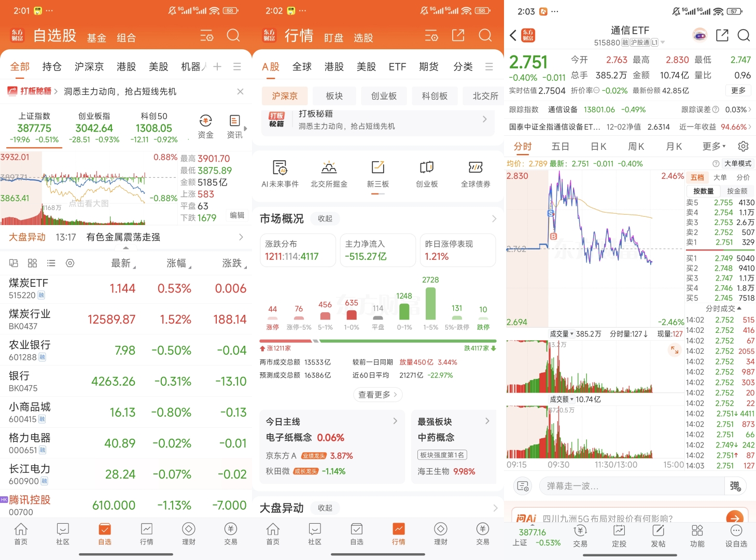
Task: Open 资金 icon in index panel
Action: [206, 127]
